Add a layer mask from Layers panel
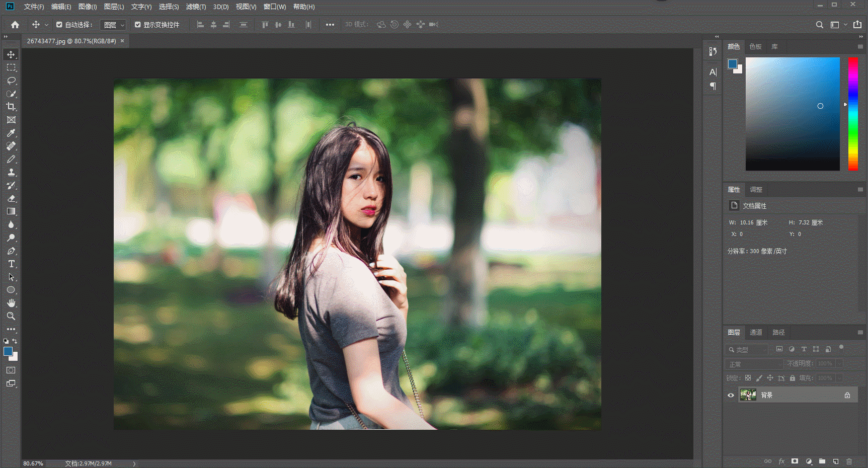The width and height of the screenshot is (868, 468). point(795,461)
